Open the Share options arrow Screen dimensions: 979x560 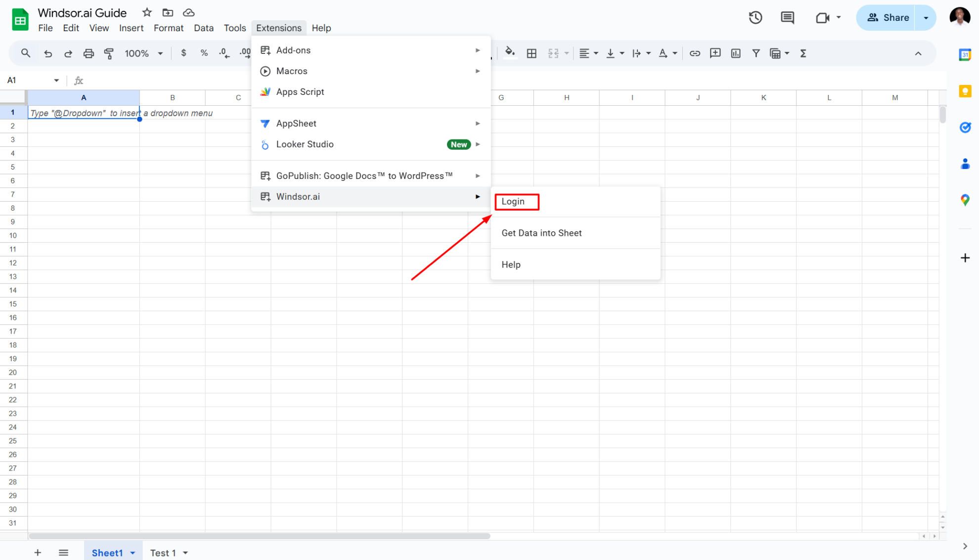926,18
